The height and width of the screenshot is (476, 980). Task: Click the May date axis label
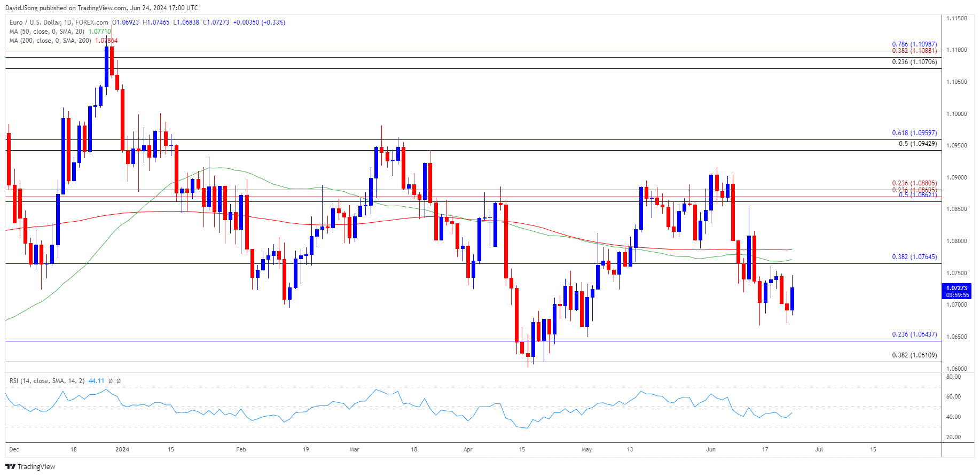click(587, 449)
